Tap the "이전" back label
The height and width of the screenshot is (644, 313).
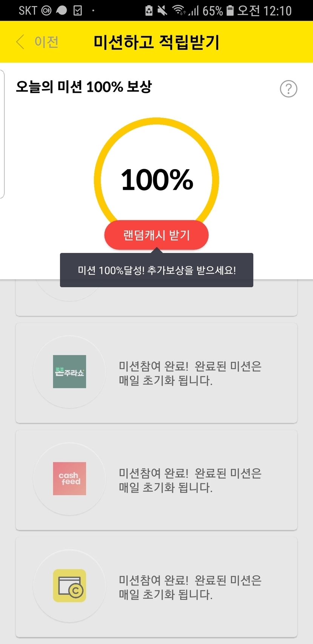click(x=46, y=42)
